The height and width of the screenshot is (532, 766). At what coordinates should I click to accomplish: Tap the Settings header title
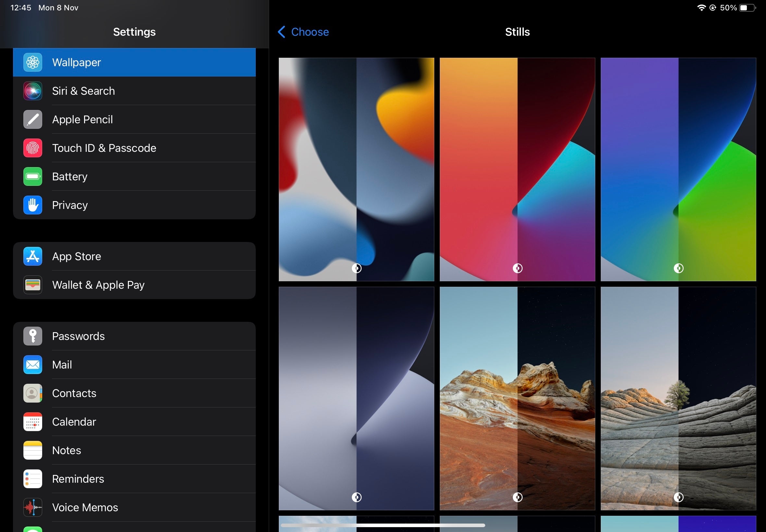coord(134,32)
